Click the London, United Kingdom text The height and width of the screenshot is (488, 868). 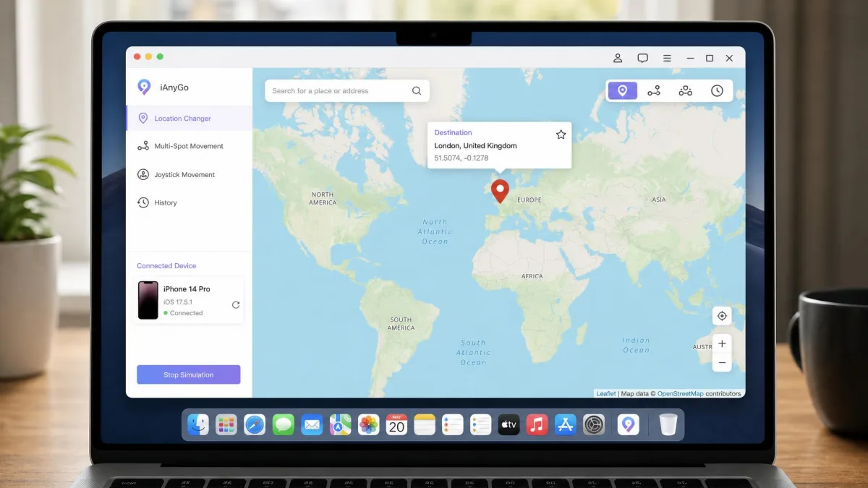[x=475, y=145]
